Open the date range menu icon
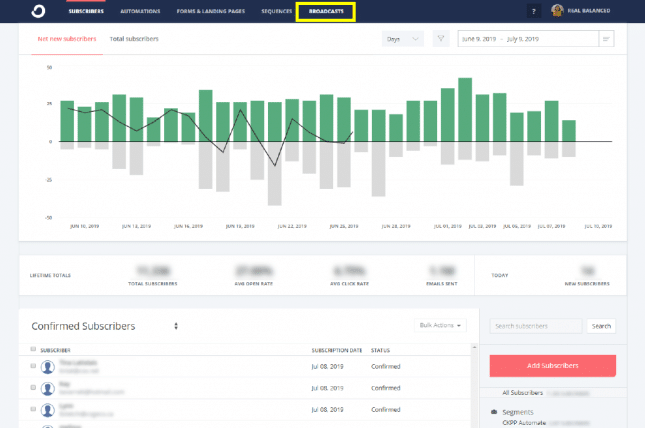Screen dimensions: 645x428 [607, 38]
